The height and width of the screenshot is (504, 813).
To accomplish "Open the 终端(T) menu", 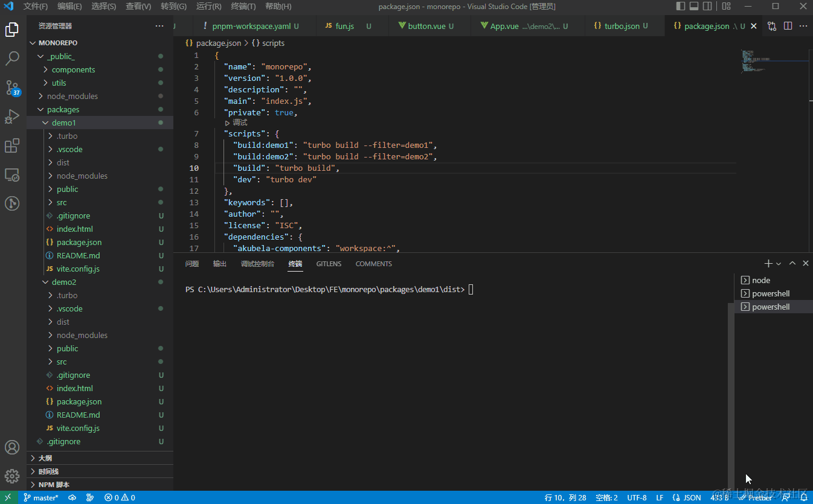I will point(243,7).
